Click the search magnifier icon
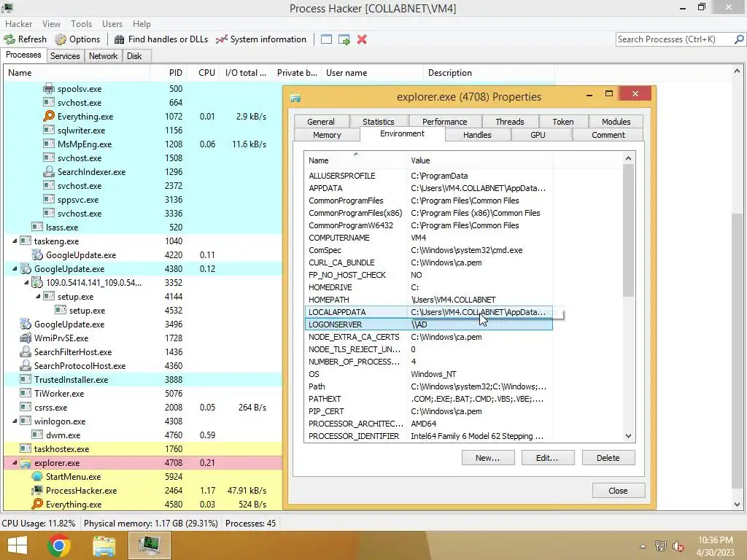 coord(739,39)
